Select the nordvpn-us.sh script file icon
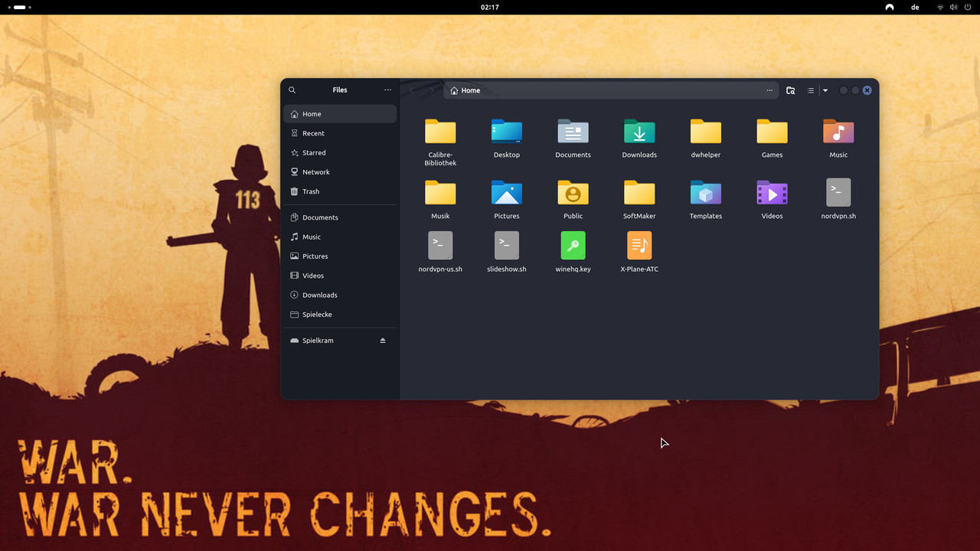980x551 pixels. [440, 246]
